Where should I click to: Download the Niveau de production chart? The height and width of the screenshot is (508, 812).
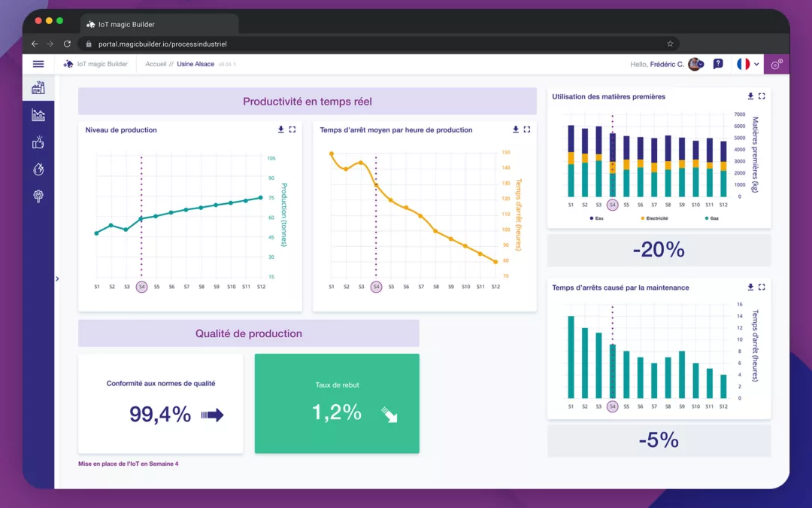pyautogui.click(x=281, y=129)
